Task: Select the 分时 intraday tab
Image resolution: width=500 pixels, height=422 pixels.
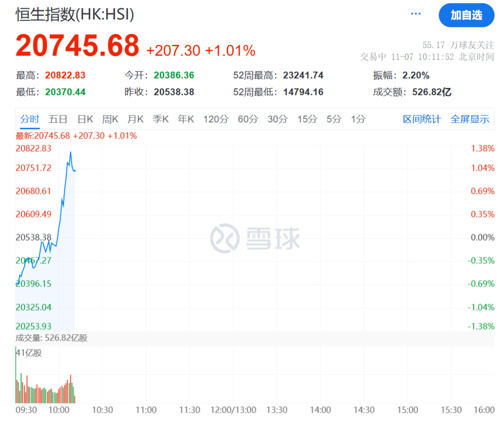Action: pos(29,119)
